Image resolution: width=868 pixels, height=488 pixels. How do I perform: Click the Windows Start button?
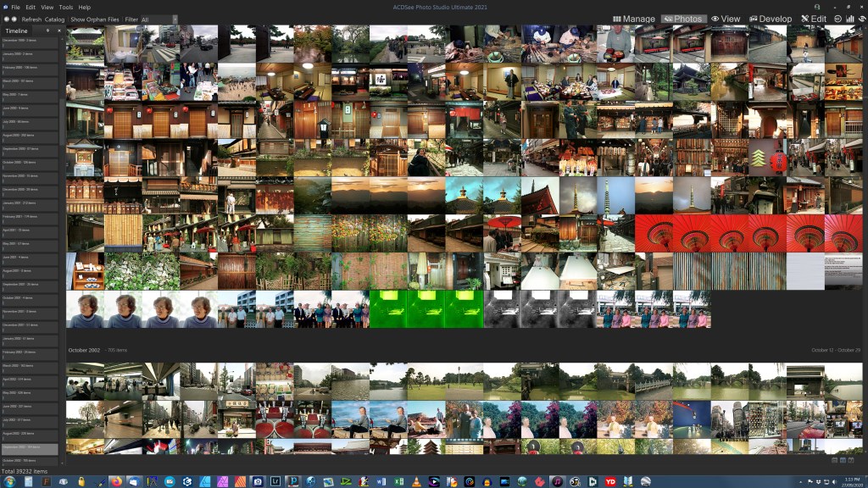click(8, 481)
